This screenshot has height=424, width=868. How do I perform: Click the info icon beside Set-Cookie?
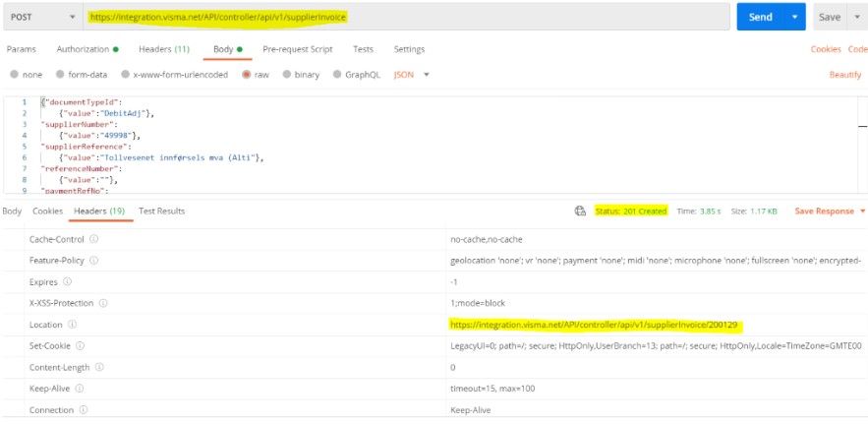(x=80, y=345)
